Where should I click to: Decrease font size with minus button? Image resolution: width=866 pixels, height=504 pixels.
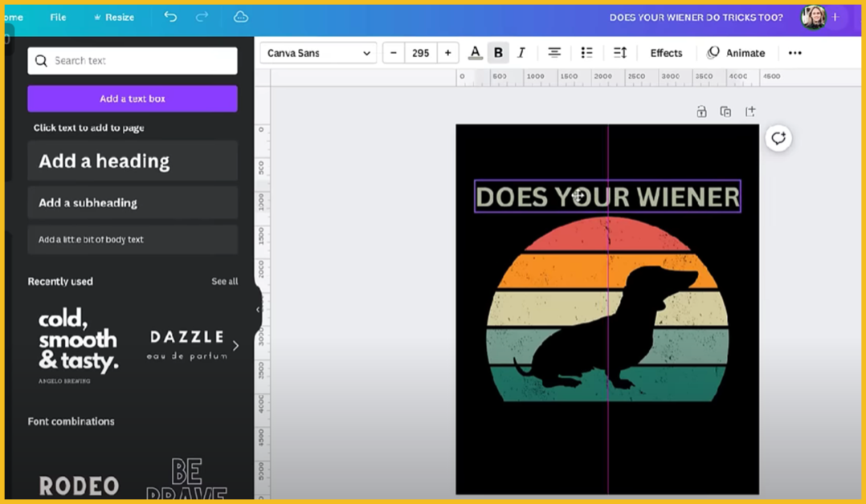(394, 53)
